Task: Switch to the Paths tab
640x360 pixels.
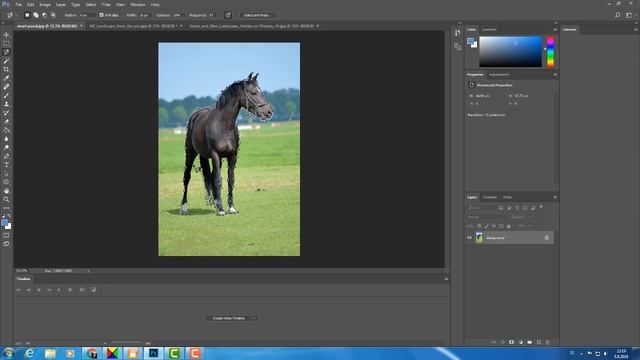Action: (507, 197)
